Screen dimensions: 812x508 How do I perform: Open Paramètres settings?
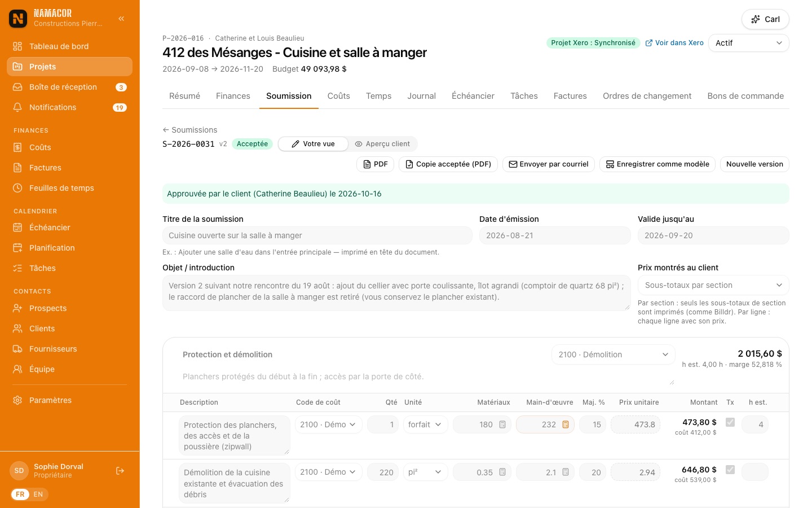(69, 400)
